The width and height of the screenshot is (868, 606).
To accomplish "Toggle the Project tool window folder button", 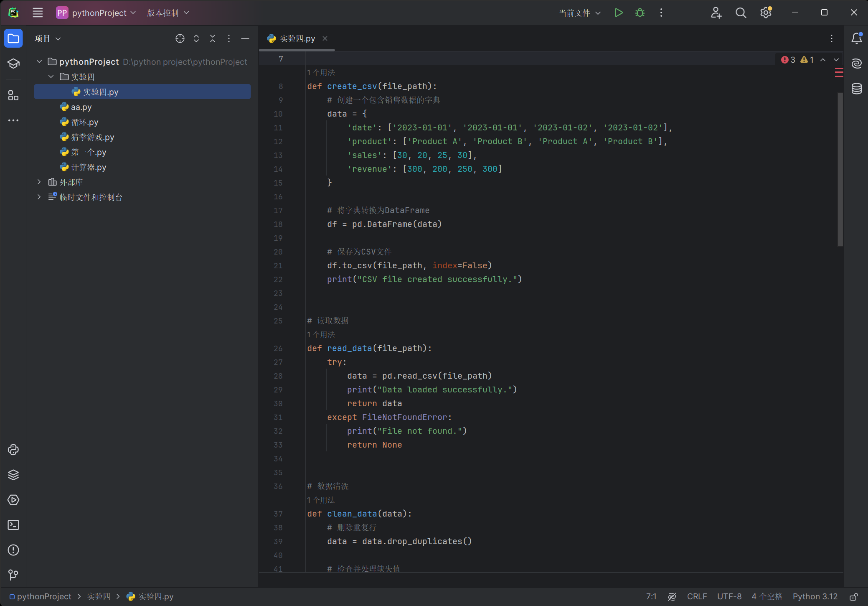I will pyautogui.click(x=13, y=38).
